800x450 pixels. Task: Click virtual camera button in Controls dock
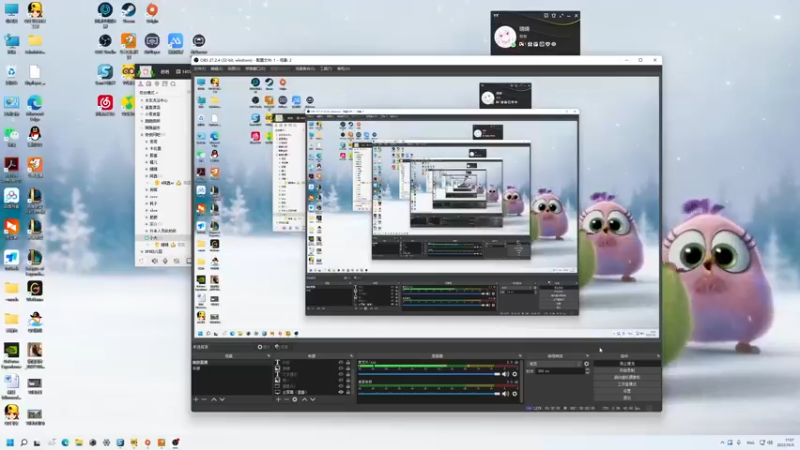627,377
